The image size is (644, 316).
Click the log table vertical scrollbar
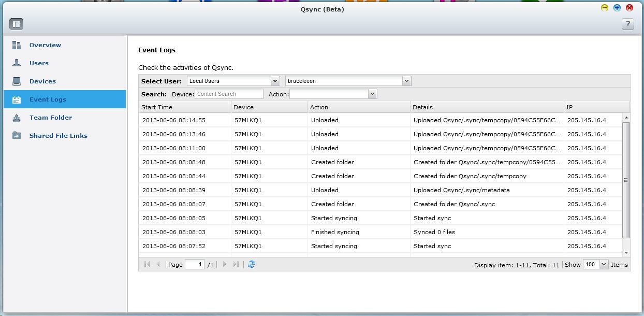pos(626,180)
